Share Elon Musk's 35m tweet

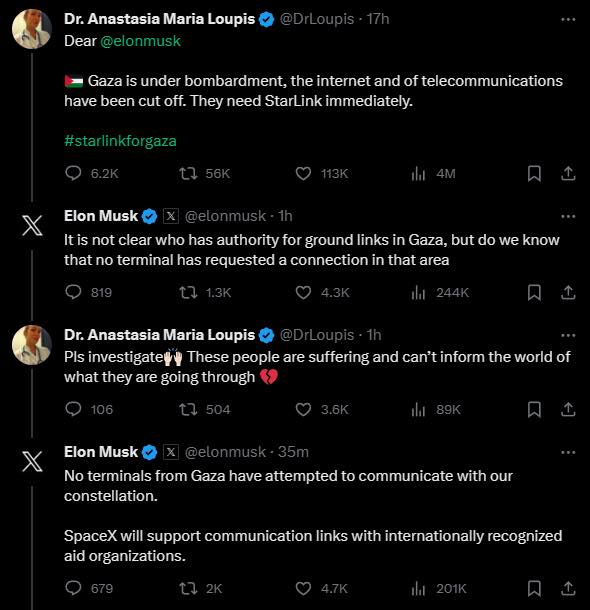(568, 589)
